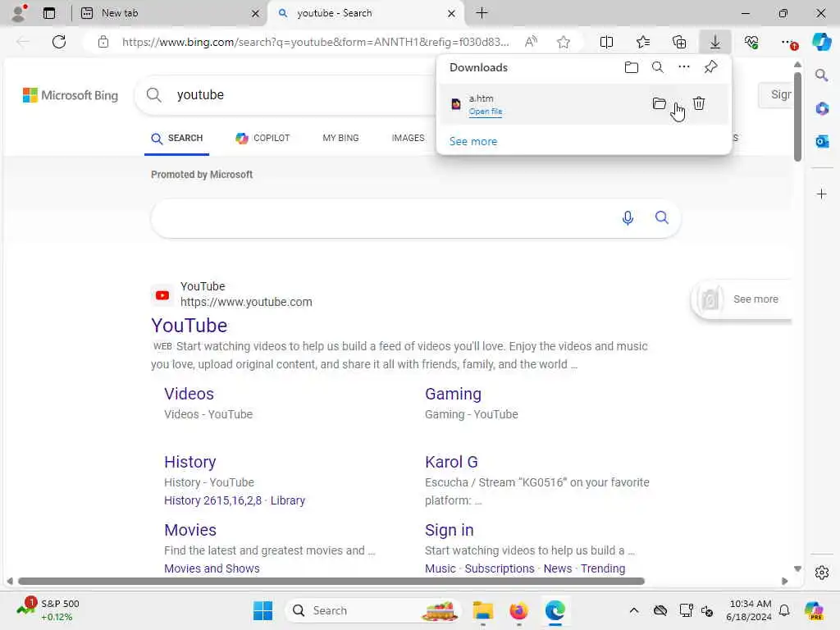The width and height of the screenshot is (840, 630).
Task: Select the IMAGES tab
Action: 408,138
